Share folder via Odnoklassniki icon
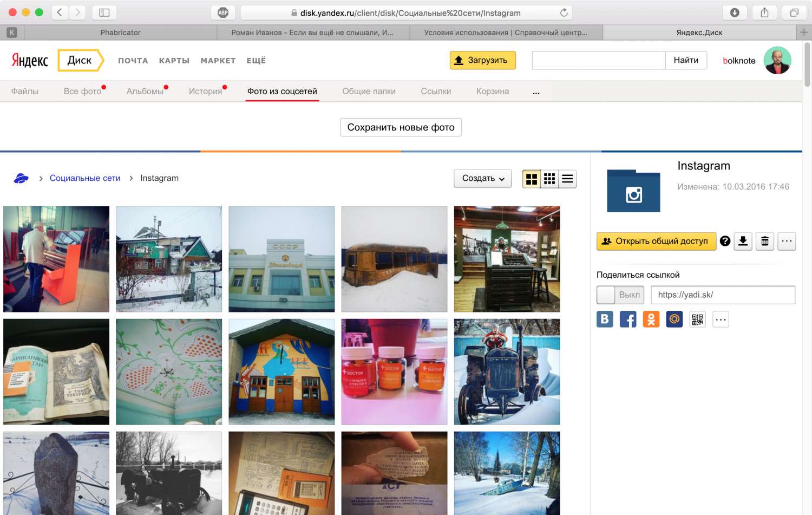The image size is (812, 515). tap(651, 319)
